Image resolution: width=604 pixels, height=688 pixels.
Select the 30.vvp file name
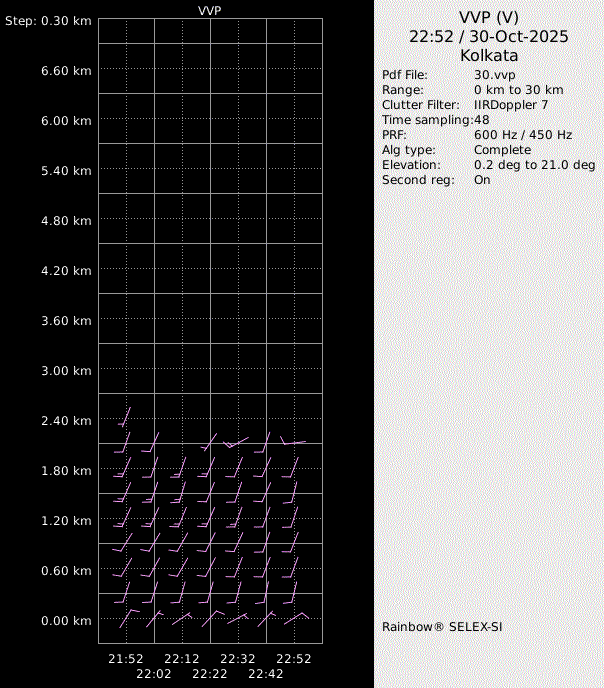coord(494,75)
